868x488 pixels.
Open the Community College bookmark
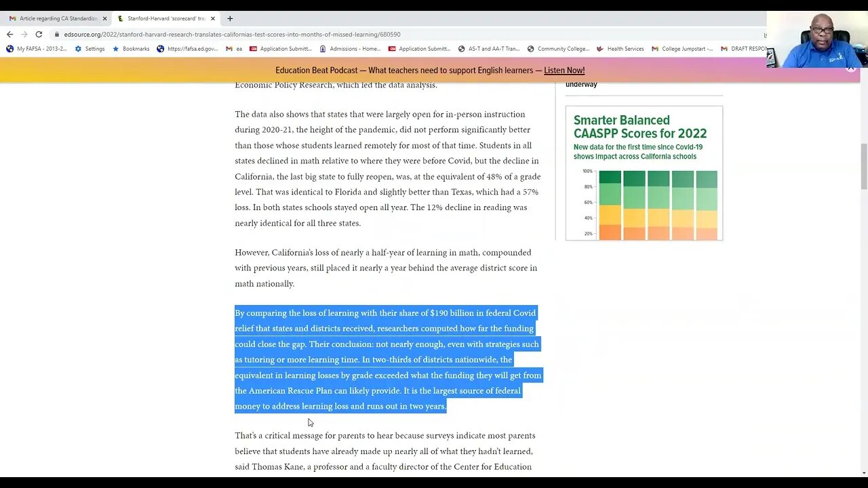coord(558,49)
